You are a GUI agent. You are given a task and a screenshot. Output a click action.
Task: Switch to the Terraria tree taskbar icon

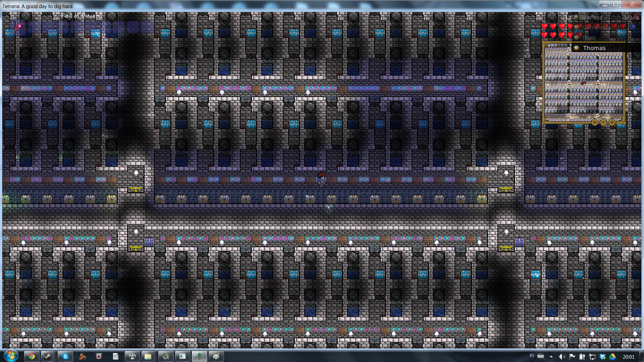199,356
